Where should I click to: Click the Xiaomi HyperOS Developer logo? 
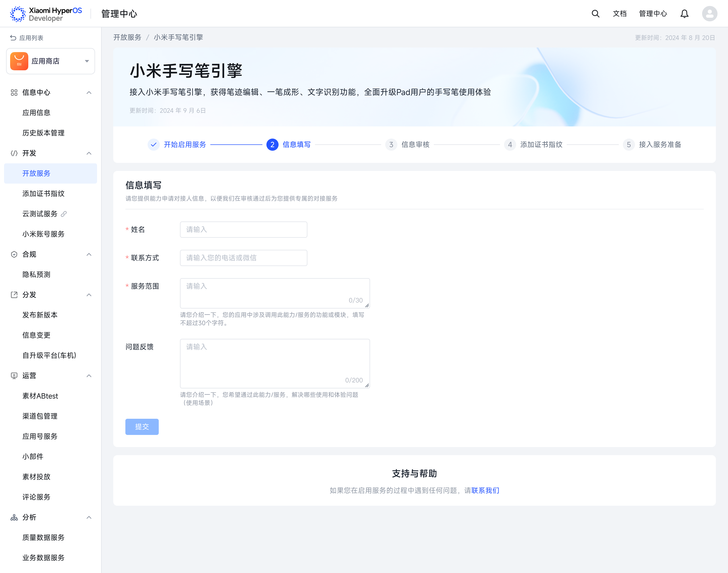coord(45,14)
